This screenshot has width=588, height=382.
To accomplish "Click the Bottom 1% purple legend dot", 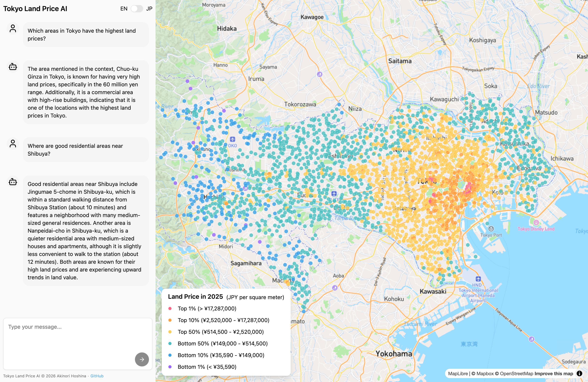I will tap(170, 367).
